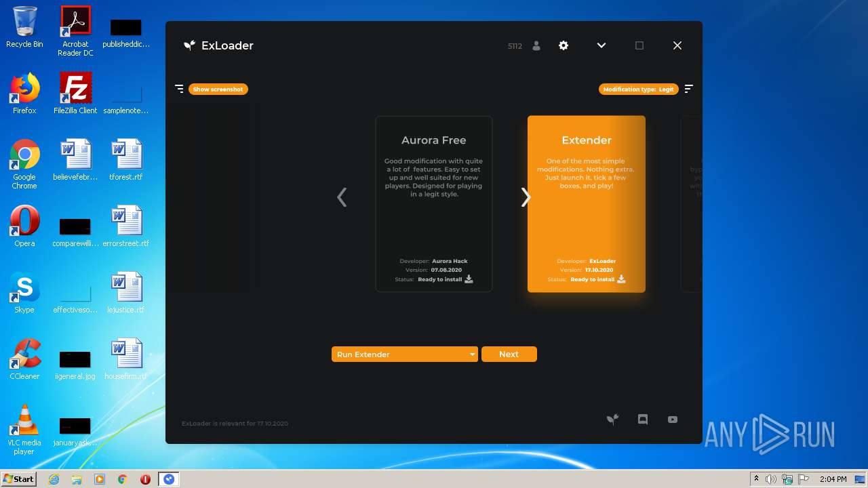Open Firefox desktop shortcut
Image resolution: width=868 pixels, height=488 pixels.
point(24,94)
